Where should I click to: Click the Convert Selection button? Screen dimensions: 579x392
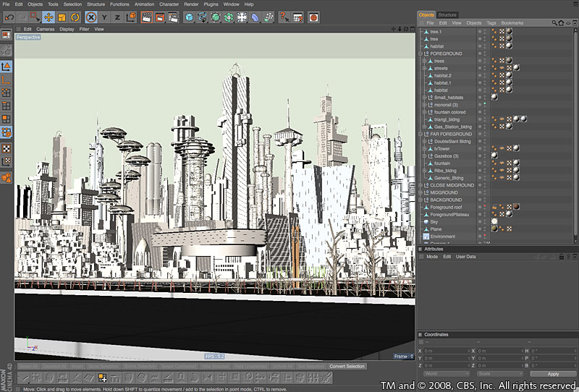347,367
